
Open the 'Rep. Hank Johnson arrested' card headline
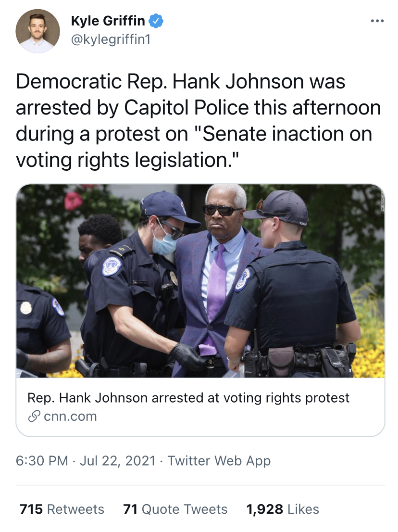click(188, 398)
